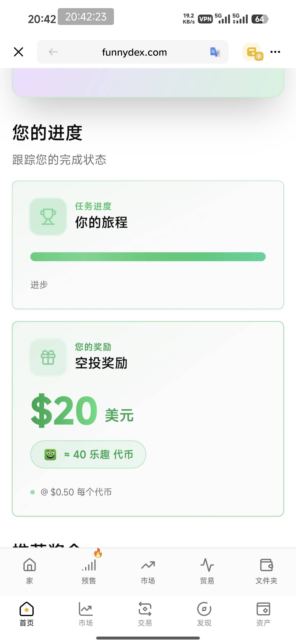296x644 pixels.
Task: Tap the browser back arrow
Action: pos(53,52)
